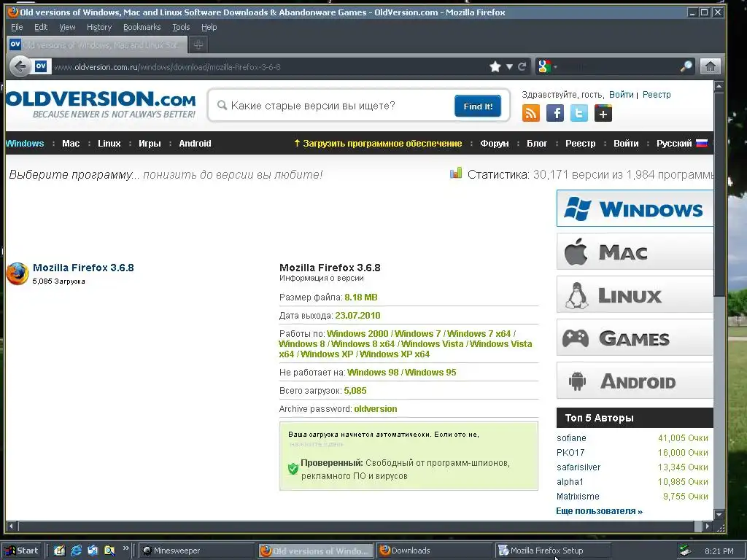
Task: Open the Google search engine selector
Action: point(547,66)
